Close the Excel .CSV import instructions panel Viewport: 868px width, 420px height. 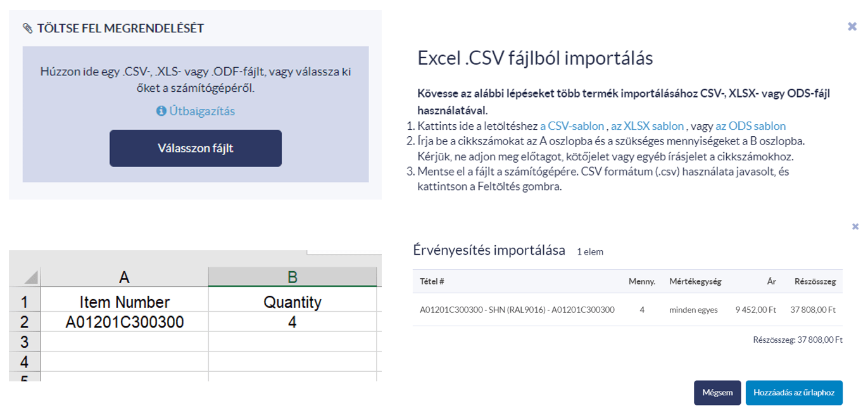coord(852,26)
